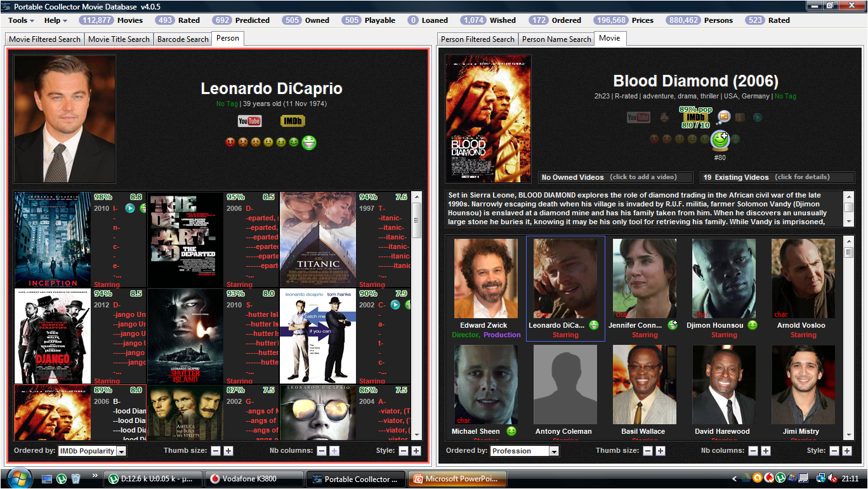This screenshot has width=868, height=489.
Task: Switch to Person Filtered Search tab
Action: [478, 39]
